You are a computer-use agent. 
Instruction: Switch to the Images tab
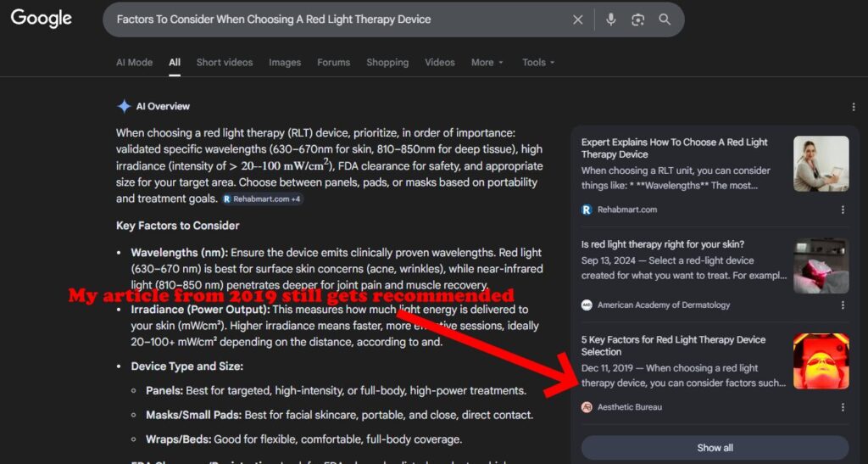tap(285, 63)
